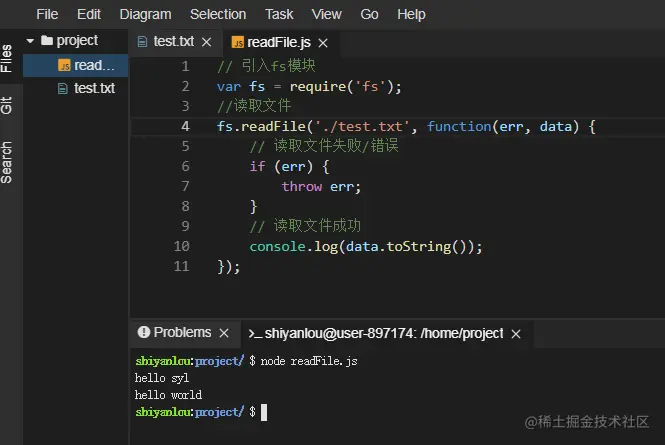Image resolution: width=665 pixels, height=445 pixels.
Task: Click line number 1 in gutter
Action: [185, 66]
